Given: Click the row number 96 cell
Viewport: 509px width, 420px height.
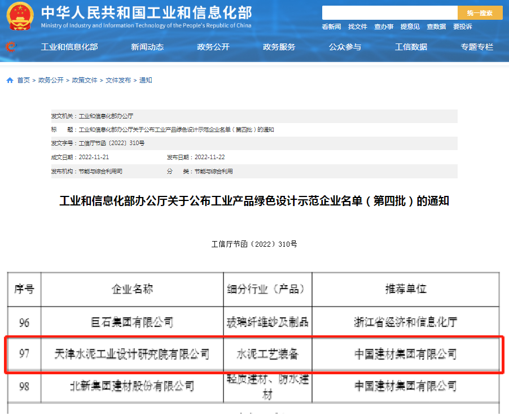Looking at the screenshot, I should 24,322.
